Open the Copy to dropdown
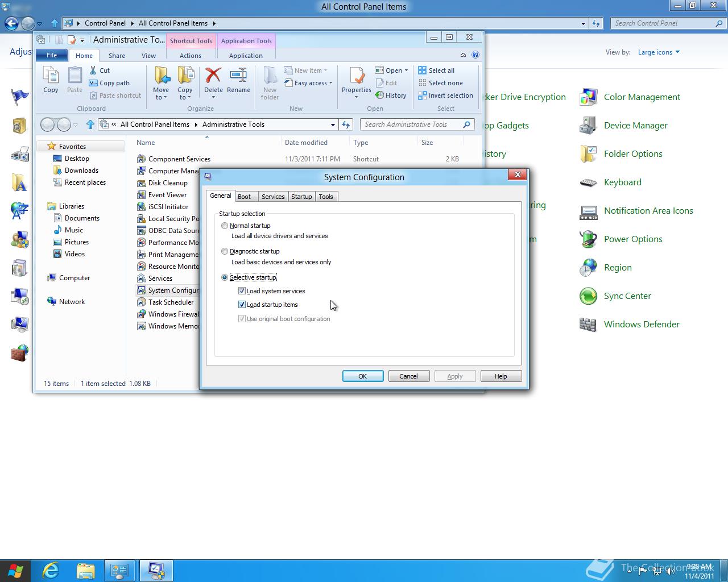This screenshot has width=728, height=582. point(185,94)
